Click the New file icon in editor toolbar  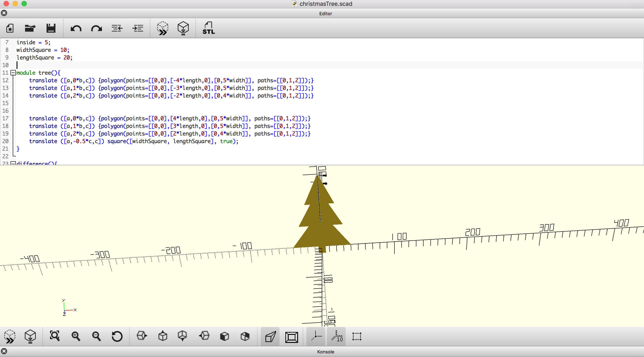tap(10, 28)
